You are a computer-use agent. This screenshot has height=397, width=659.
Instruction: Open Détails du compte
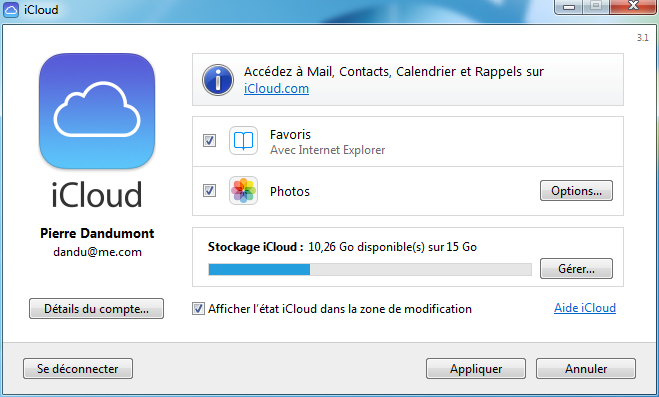click(x=96, y=309)
